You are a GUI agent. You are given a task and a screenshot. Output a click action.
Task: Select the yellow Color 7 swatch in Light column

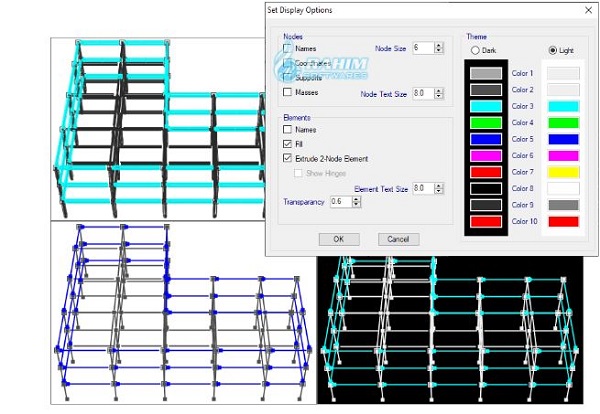pos(565,171)
